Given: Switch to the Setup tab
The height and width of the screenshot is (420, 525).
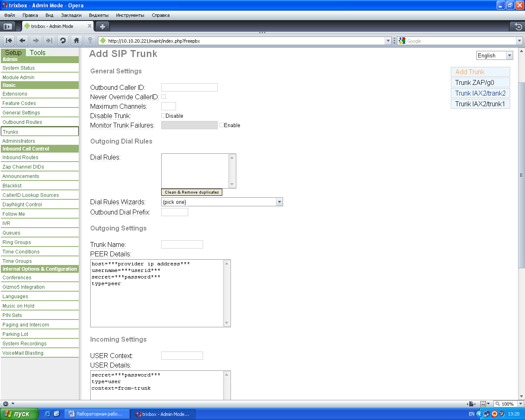Looking at the screenshot, I should click(13, 52).
